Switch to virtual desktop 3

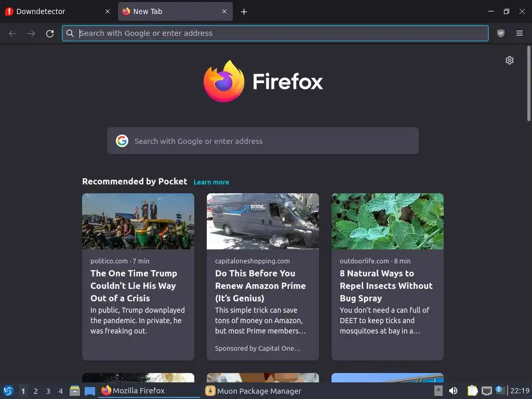point(48,391)
